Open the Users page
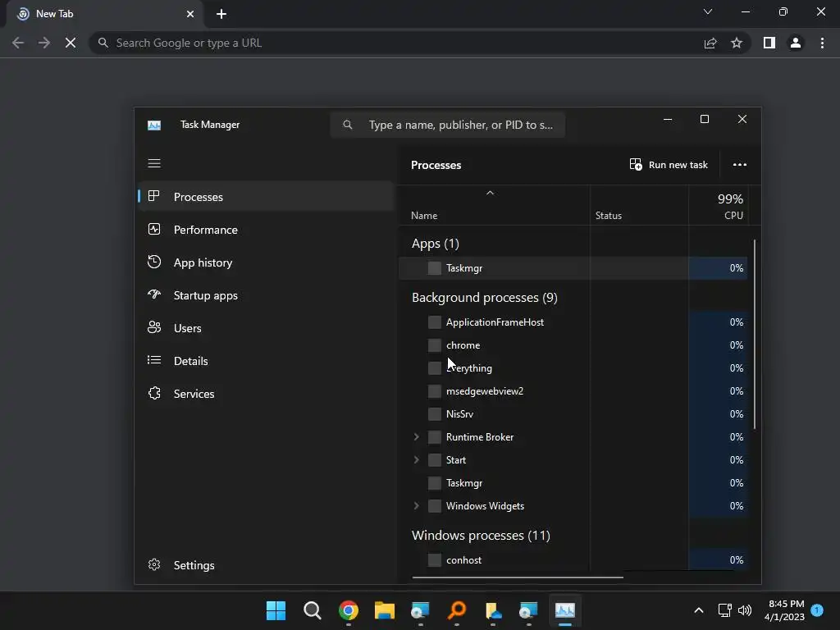Viewport: 840px width, 630px height. pos(267,328)
